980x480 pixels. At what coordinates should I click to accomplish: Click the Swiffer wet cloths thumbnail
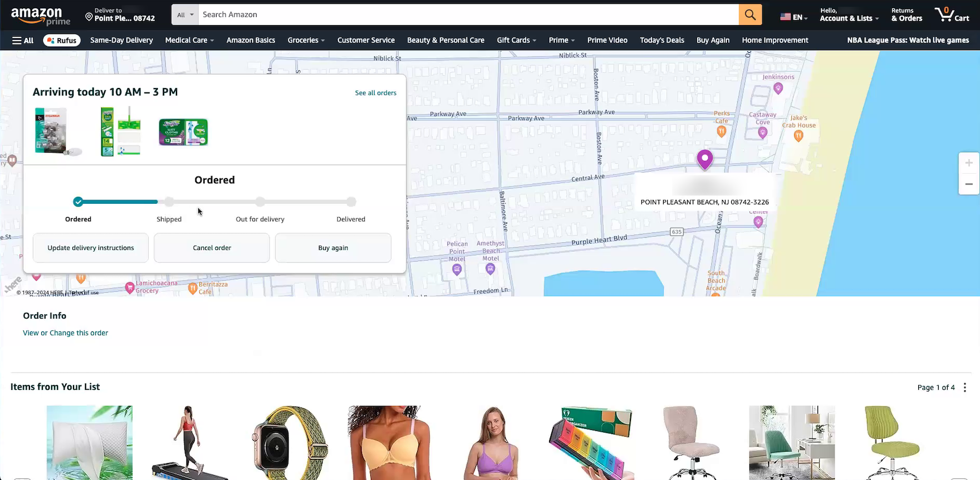(x=183, y=132)
